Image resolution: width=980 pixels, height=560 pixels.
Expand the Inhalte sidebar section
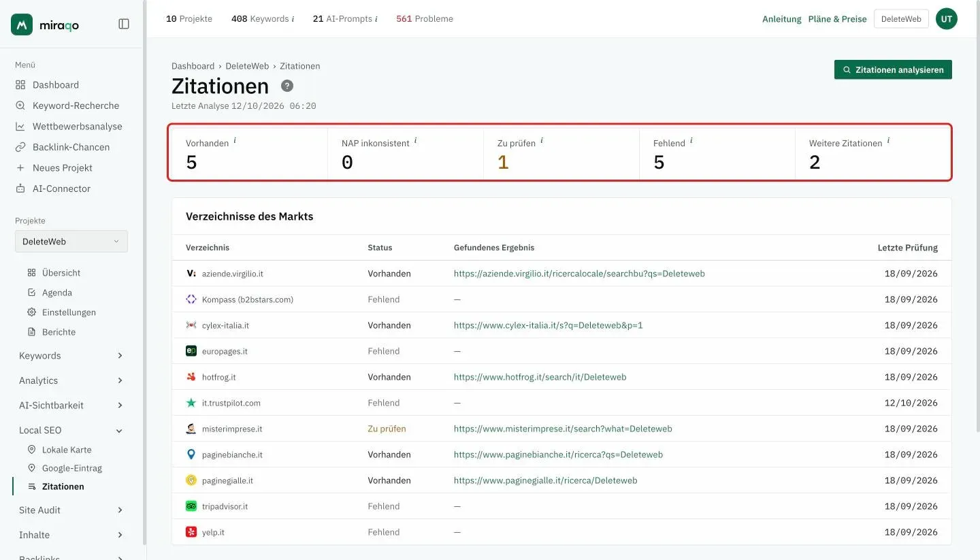click(71, 535)
